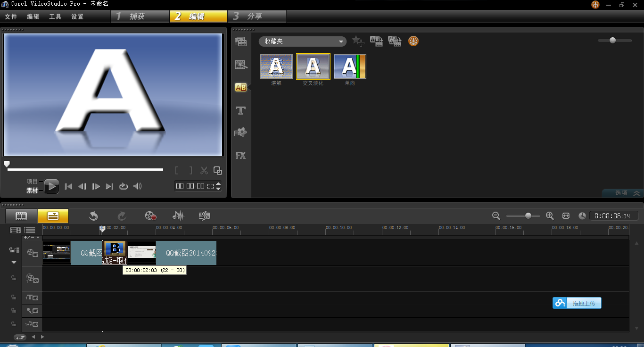This screenshot has width=644, height=347.
Task: Open the 工具 menu
Action: [55, 17]
